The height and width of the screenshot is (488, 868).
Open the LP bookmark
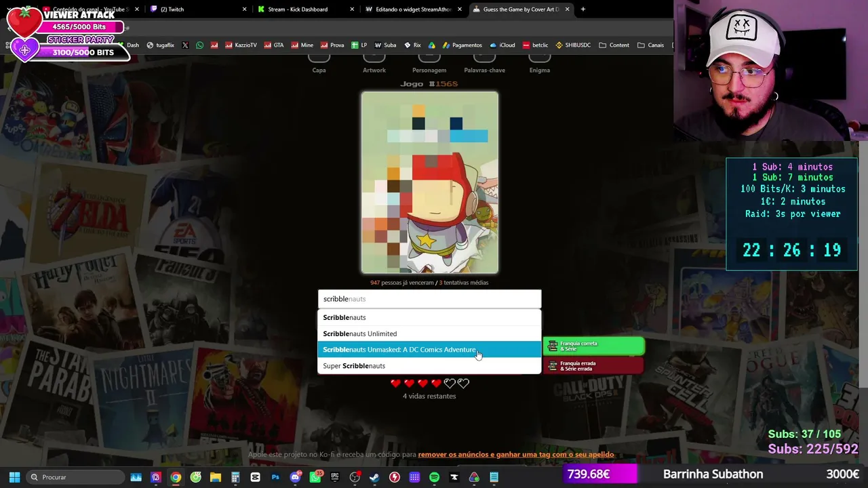coord(359,45)
